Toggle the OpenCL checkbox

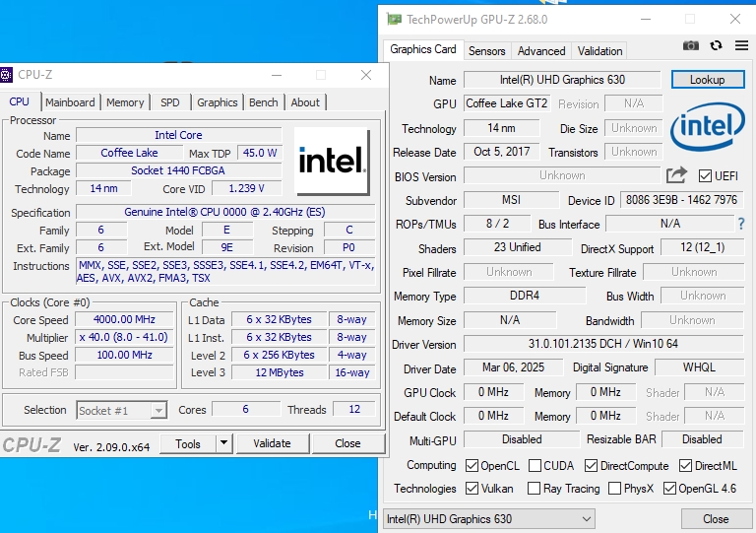[x=472, y=465]
